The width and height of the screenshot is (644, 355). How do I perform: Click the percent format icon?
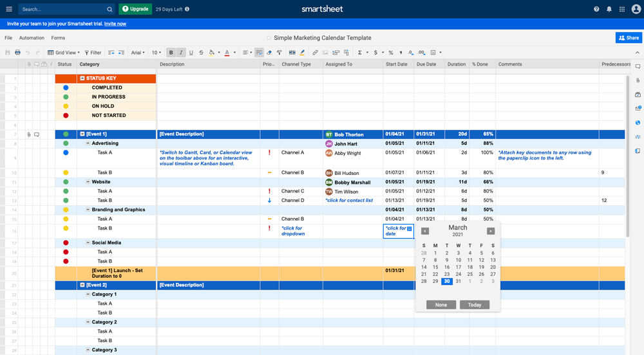point(391,53)
